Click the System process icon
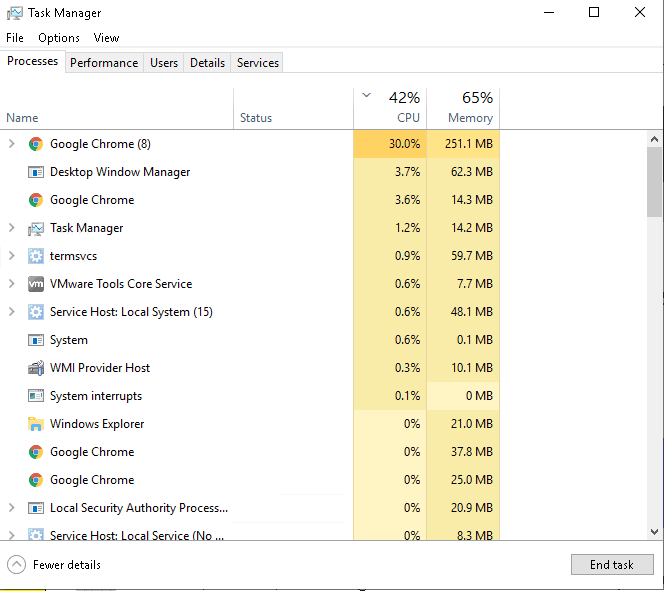The image size is (664, 591). pos(36,340)
